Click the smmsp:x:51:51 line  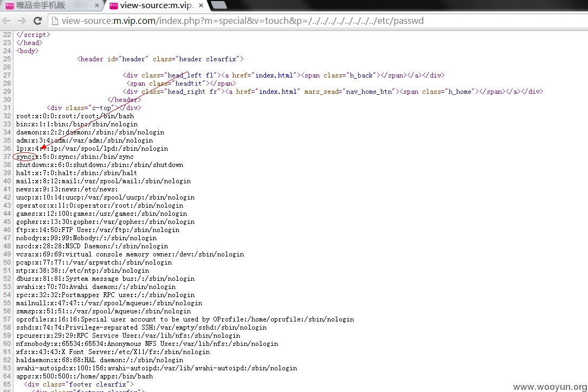point(104,311)
